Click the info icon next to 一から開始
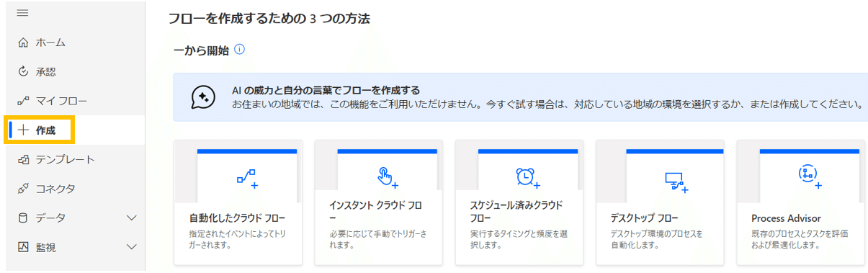Image resolution: width=868 pixels, height=273 pixels. click(x=240, y=50)
